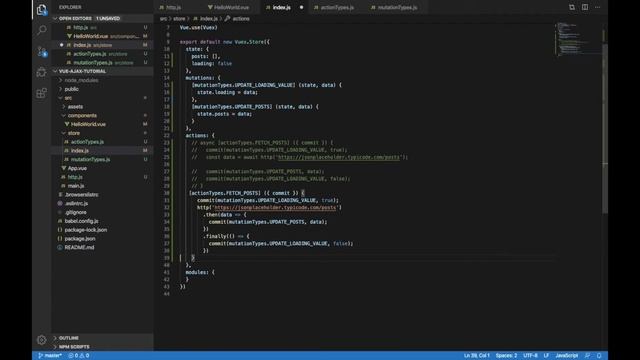Switch to the mutationTypes.js tab
Viewport: 640px width, 360px height.
397,7
